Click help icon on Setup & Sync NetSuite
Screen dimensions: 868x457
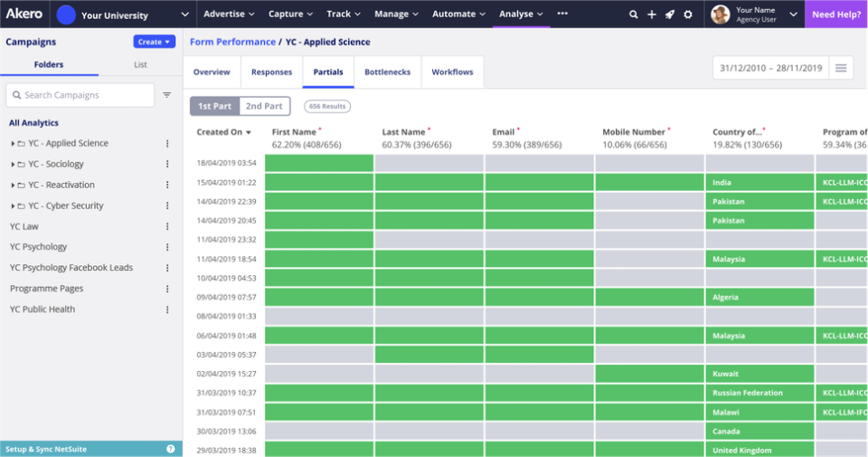click(x=171, y=449)
